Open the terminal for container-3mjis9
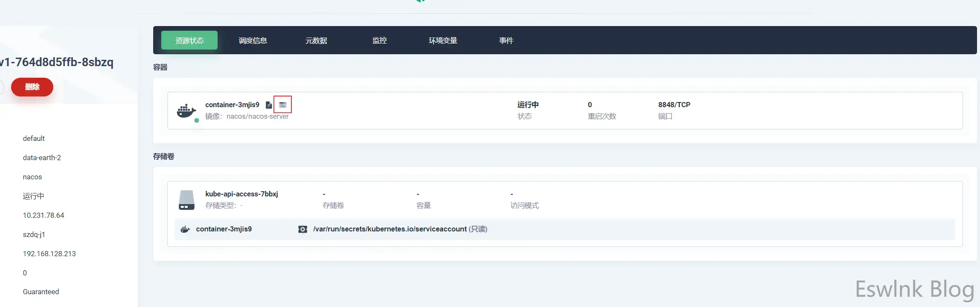 282,105
